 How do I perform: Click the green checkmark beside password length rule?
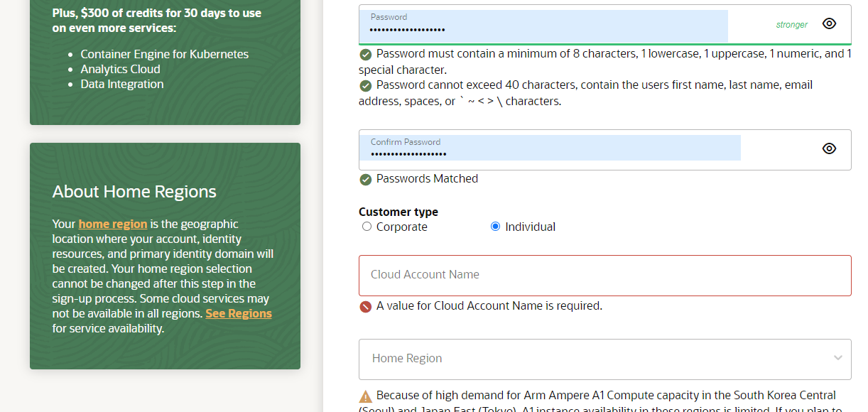click(x=365, y=53)
